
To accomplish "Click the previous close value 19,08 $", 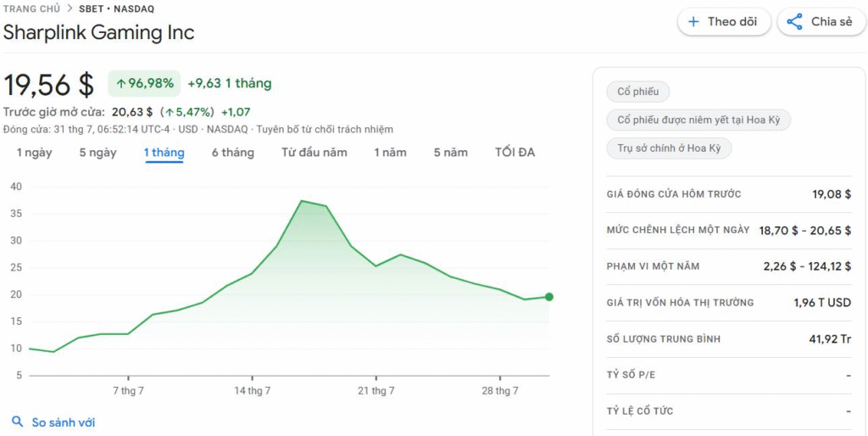I will pos(832,194).
